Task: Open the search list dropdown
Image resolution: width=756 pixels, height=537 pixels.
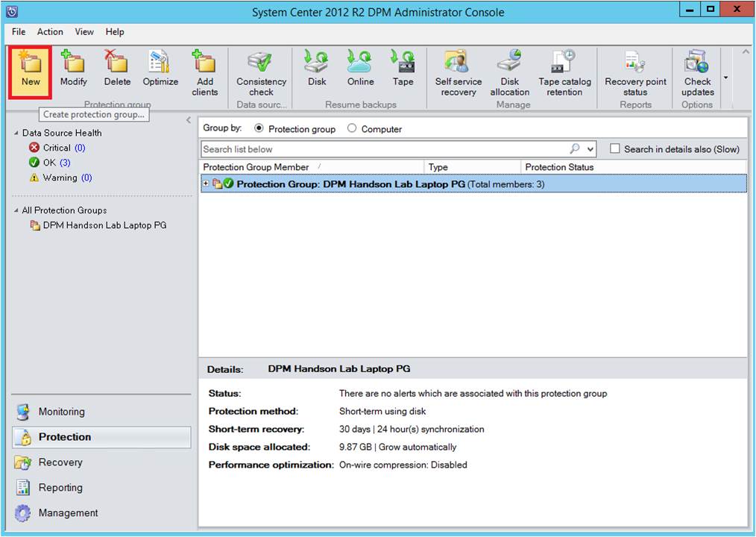Action: (x=591, y=148)
